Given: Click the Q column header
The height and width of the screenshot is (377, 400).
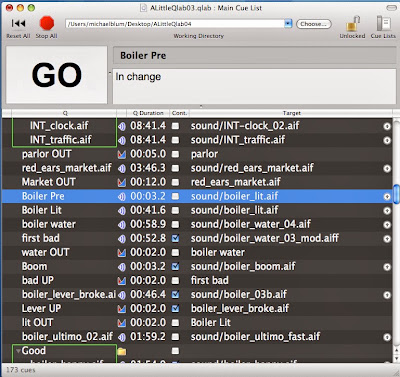Looking at the screenshot, I should [65, 113].
